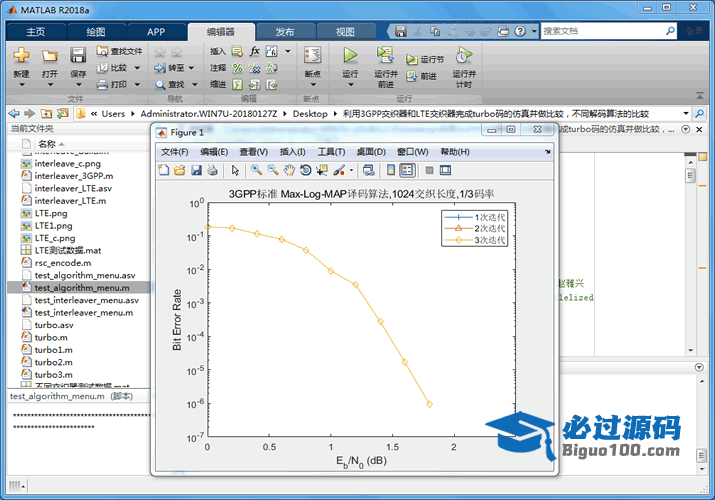Viewport: 715px width, 500px height.
Task: Click the insert function fx icon
Action: pos(254,51)
